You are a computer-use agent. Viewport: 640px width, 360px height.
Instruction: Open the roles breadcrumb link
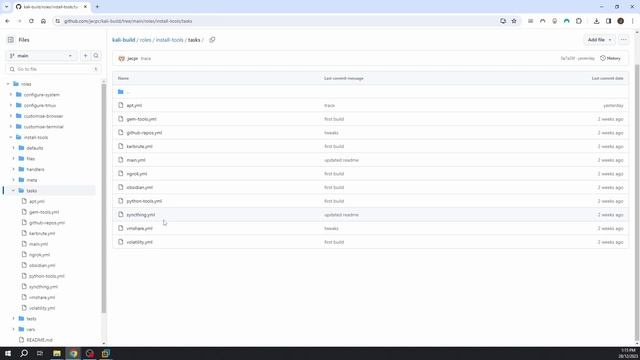tap(145, 40)
